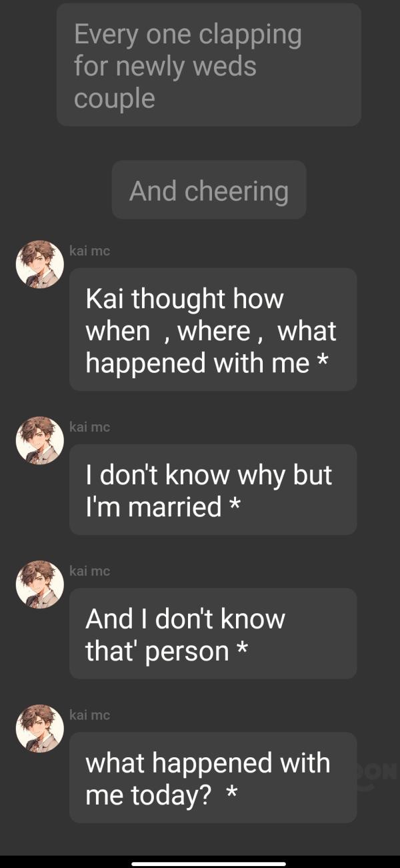400x868 pixels.
Task: Tap the asterisk after "me today?"
Action: point(231,792)
